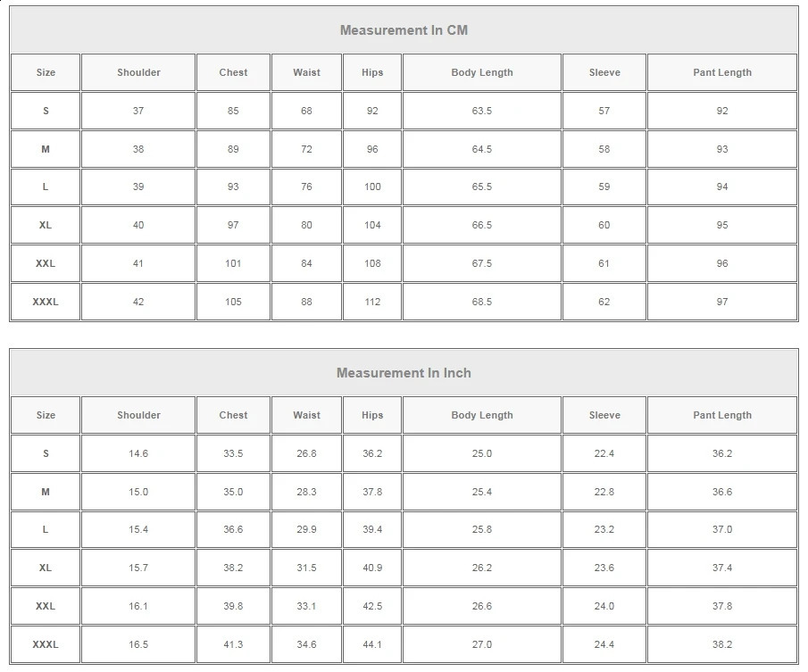
Task: Select the Shoulder header in the CM table
Action: pyautogui.click(x=138, y=72)
